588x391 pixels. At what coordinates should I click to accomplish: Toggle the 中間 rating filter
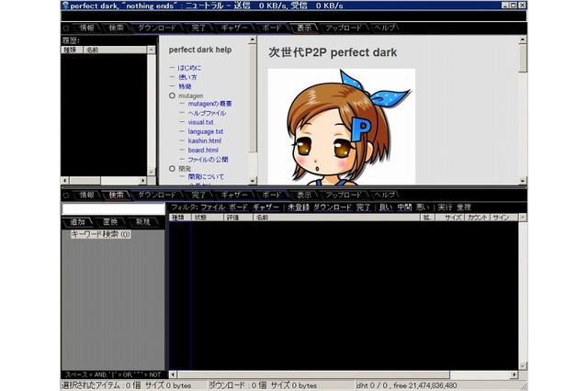[404, 207]
